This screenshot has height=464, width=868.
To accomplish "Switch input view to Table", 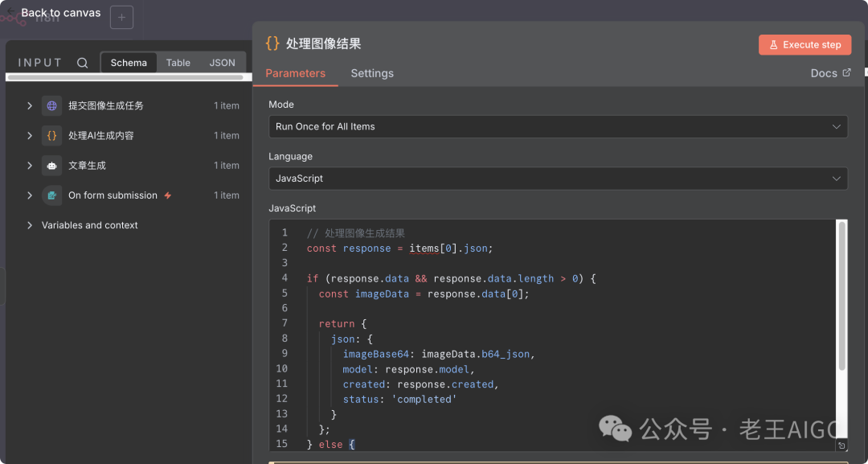I will pyautogui.click(x=178, y=63).
